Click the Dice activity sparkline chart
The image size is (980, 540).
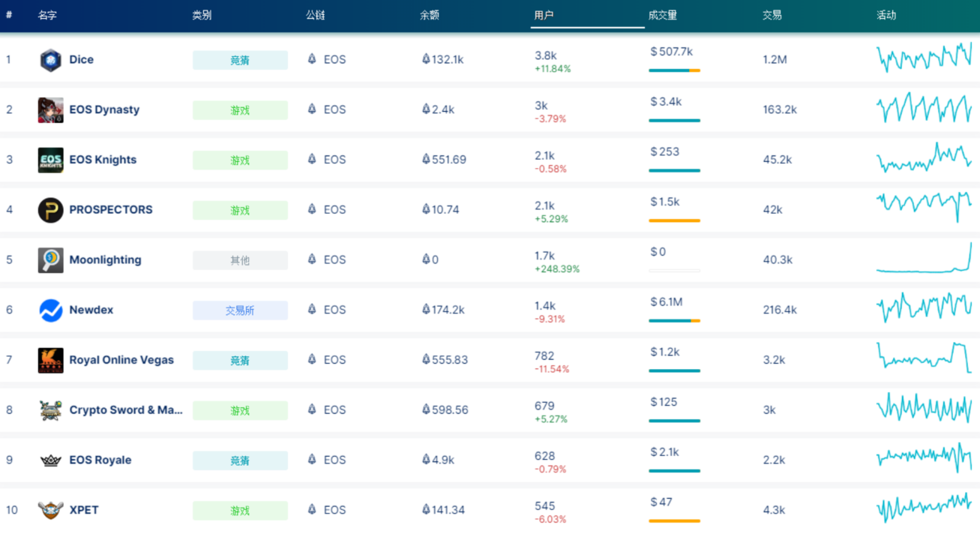point(924,58)
